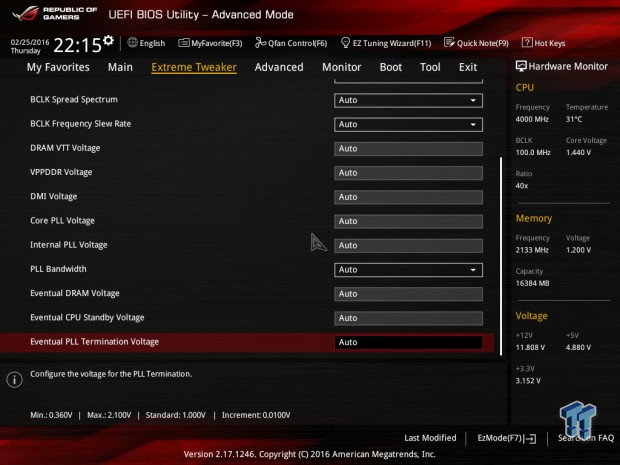This screenshot has height=465, width=620.
Task: Select Eventual PLL Termination Voltage row
Action: click(x=247, y=342)
